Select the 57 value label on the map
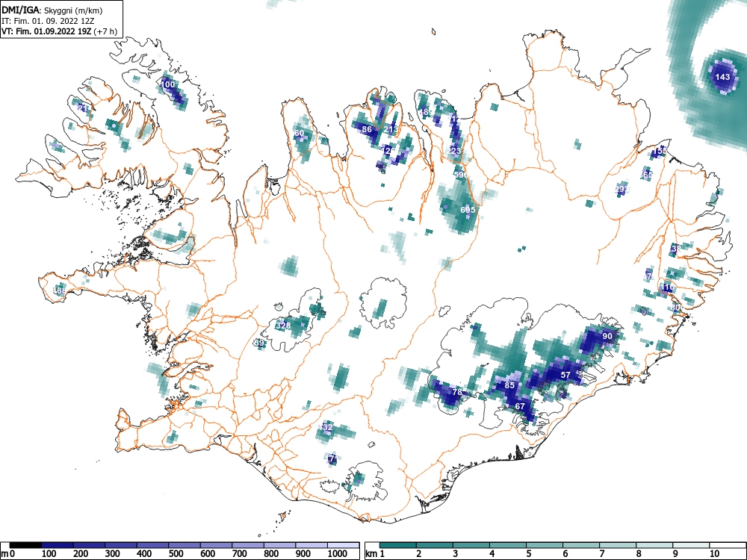This screenshot has height=560, width=747. (x=565, y=375)
